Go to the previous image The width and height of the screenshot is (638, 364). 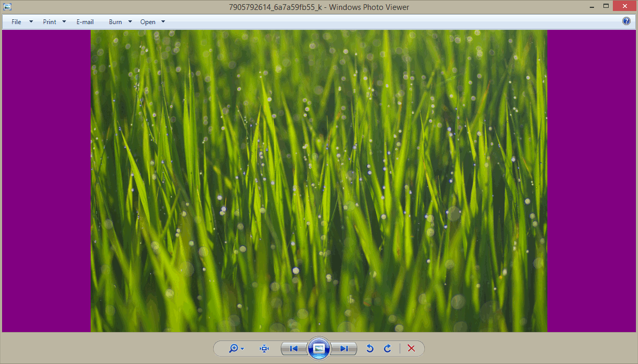pyautogui.click(x=293, y=348)
